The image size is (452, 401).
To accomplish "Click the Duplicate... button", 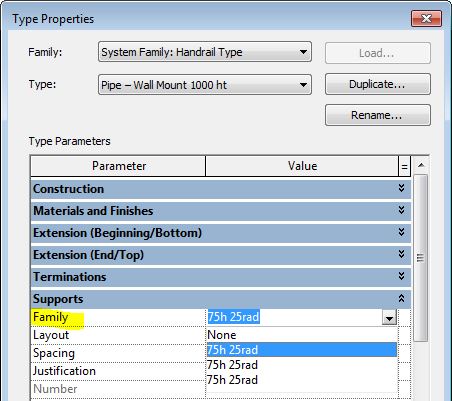I will pos(378,84).
